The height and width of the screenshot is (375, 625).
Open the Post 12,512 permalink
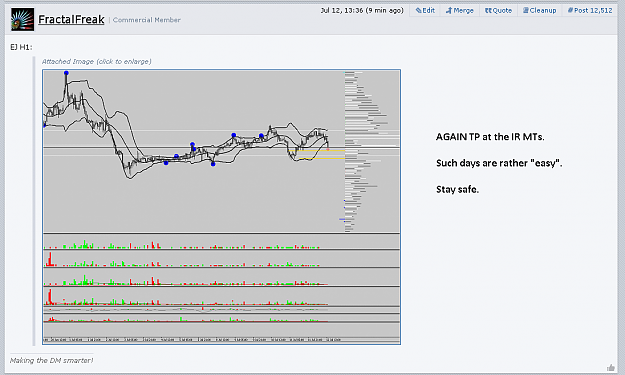(590, 10)
